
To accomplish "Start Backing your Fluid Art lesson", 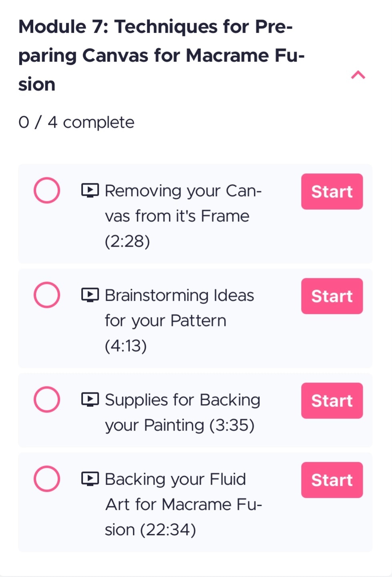I will point(332,480).
